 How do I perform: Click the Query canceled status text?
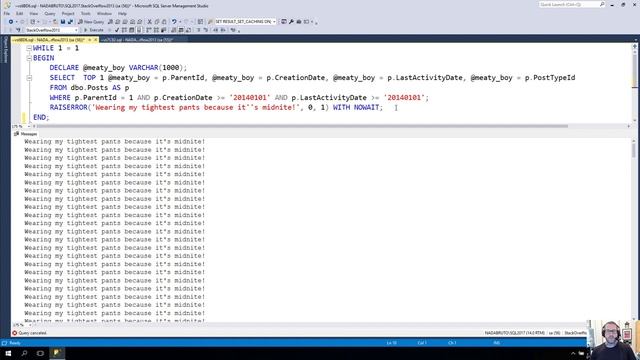click(x=33, y=333)
